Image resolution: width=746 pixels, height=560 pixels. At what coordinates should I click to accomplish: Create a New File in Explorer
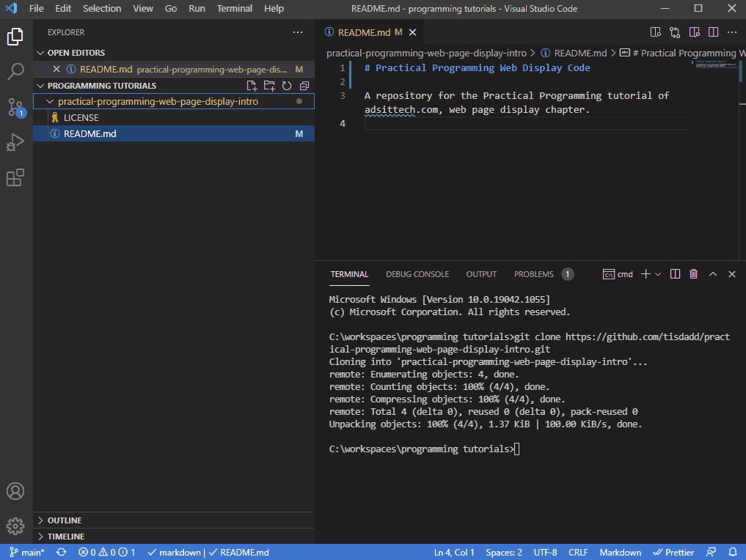click(252, 85)
